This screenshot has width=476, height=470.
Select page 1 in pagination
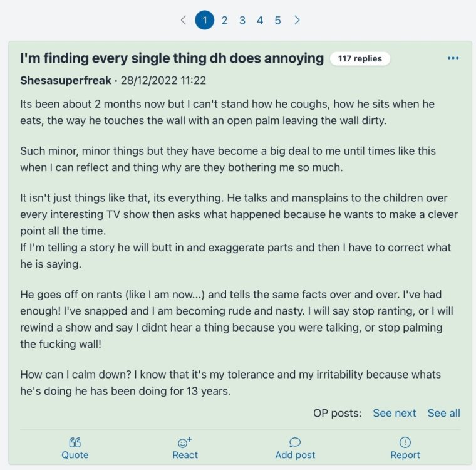coord(205,20)
